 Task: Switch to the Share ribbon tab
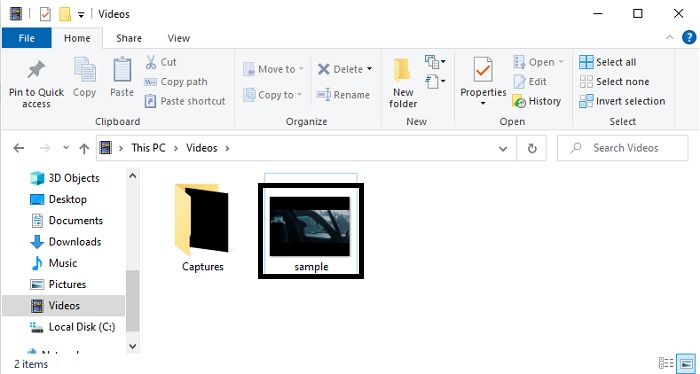pyautogui.click(x=129, y=38)
